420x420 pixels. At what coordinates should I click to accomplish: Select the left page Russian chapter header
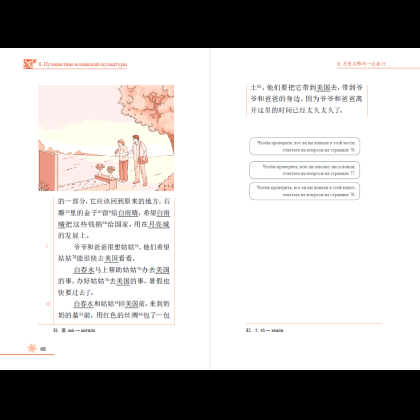click(83, 64)
